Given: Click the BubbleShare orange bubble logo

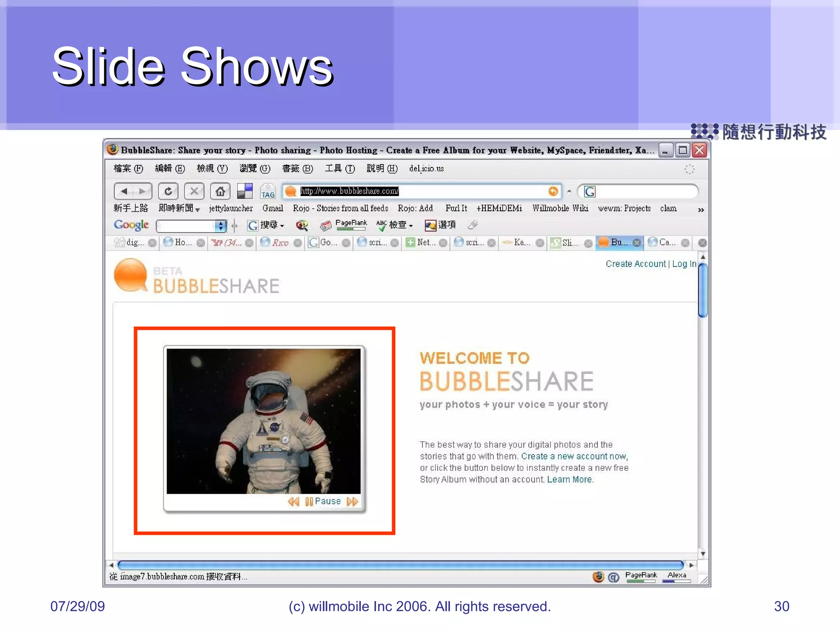Looking at the screenshot, I should pos(130,275).
